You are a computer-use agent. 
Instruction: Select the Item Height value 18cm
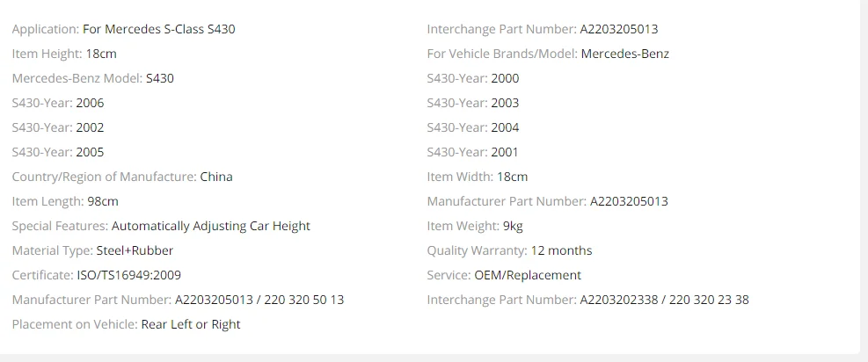101,54
